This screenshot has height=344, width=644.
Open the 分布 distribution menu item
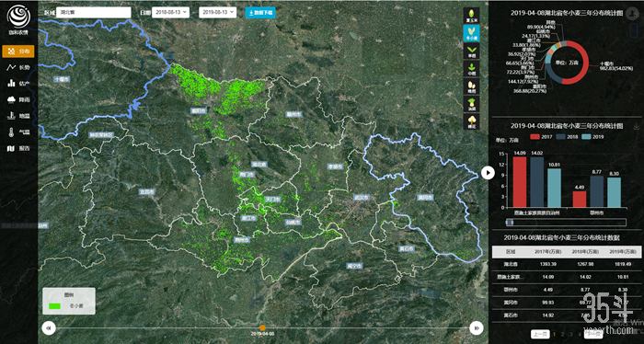[x=18, y=52]
